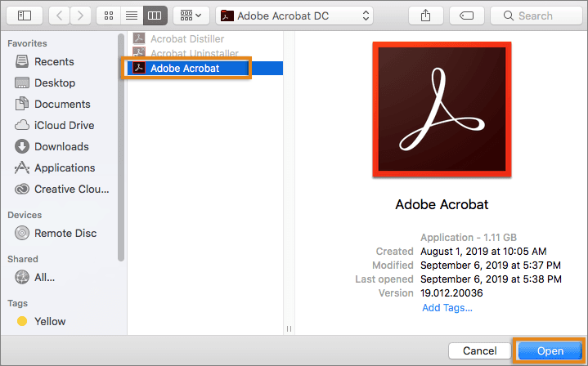588x366 pixels.
Task: Click the iCloud Drive cloud icon
Action: point(22,125)
